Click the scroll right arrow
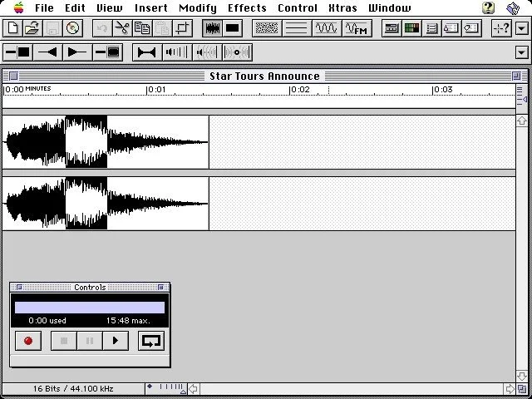 (510, 388)
